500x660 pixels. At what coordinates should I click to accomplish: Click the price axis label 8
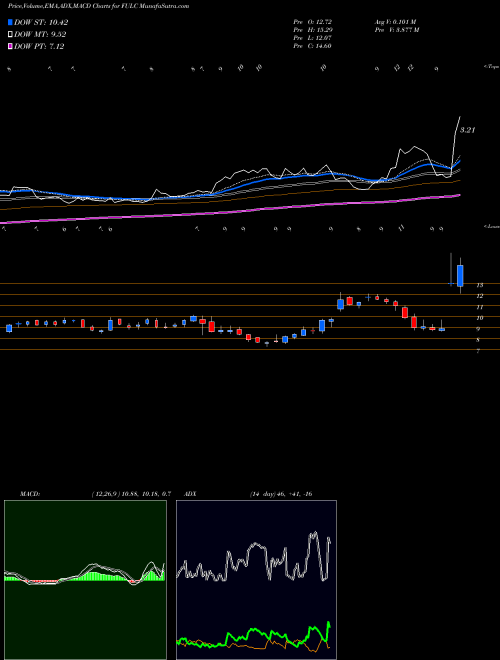pyautogui.click(x=478, y=340)
